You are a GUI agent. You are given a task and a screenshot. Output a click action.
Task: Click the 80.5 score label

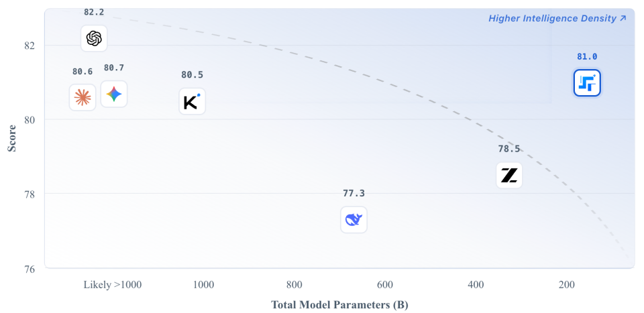tap(192, 74)
